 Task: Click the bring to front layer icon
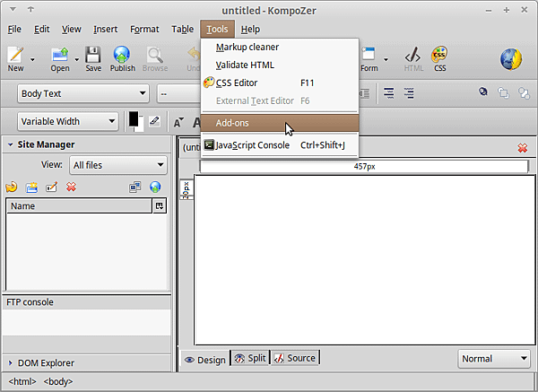(x=503, y=92)
